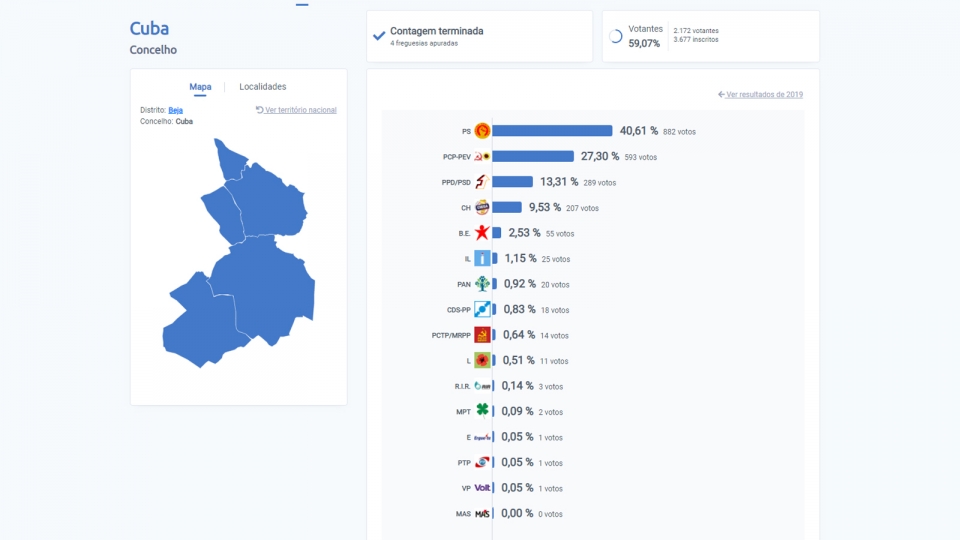Image resolution: width=960 pixels, height=540 pixels.
Task: Click the PAN party tree logo
Action: click(482, 284)
